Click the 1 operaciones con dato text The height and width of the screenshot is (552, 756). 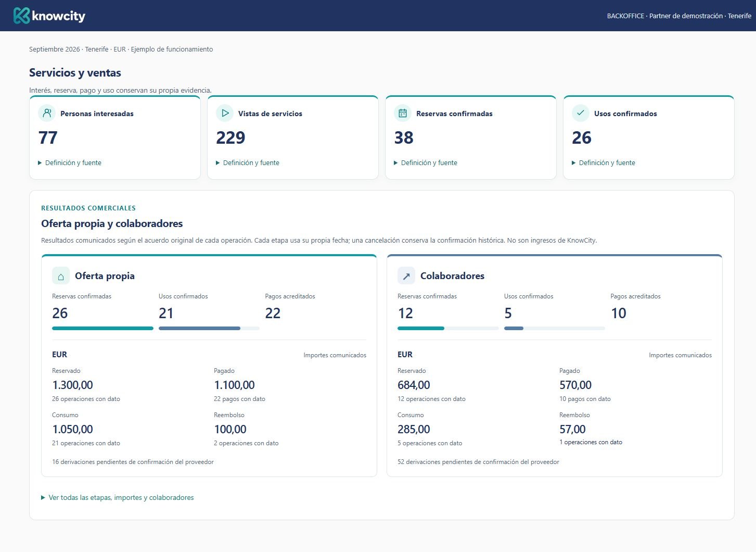[x=591, y=442]
